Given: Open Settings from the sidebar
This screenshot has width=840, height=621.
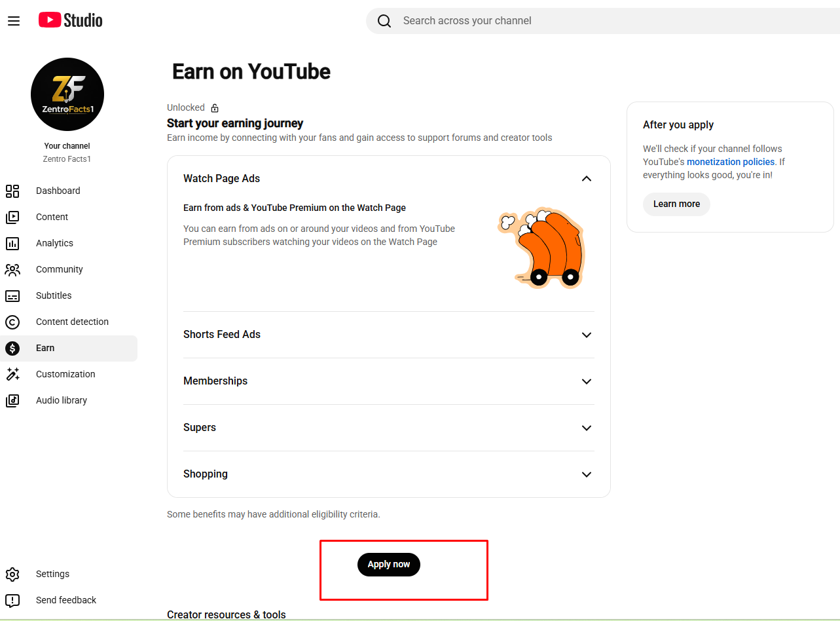Looking at the screenshot, I should point(69,574).
